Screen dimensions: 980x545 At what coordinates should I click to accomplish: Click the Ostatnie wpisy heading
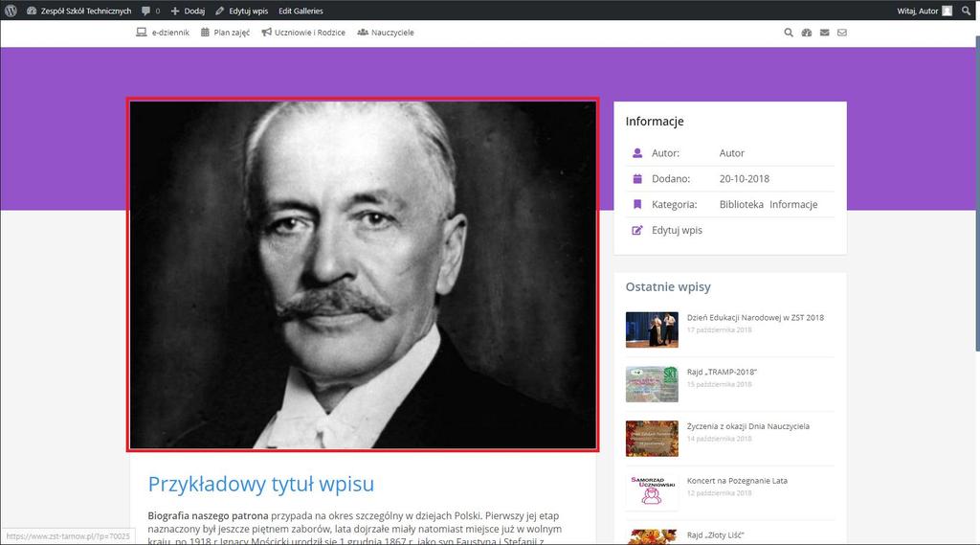pyautogui.click(x=667, y=287)
